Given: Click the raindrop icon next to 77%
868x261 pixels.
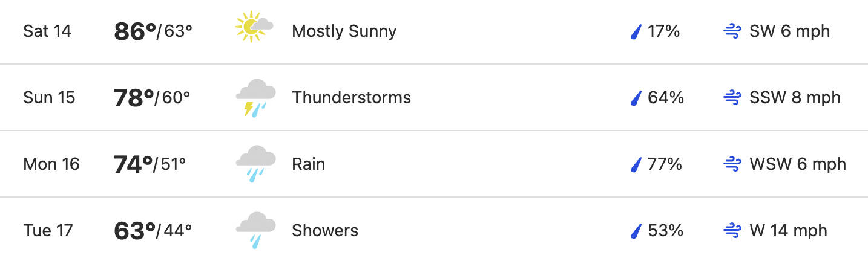Looking at the screenshot, I should 636,164.
